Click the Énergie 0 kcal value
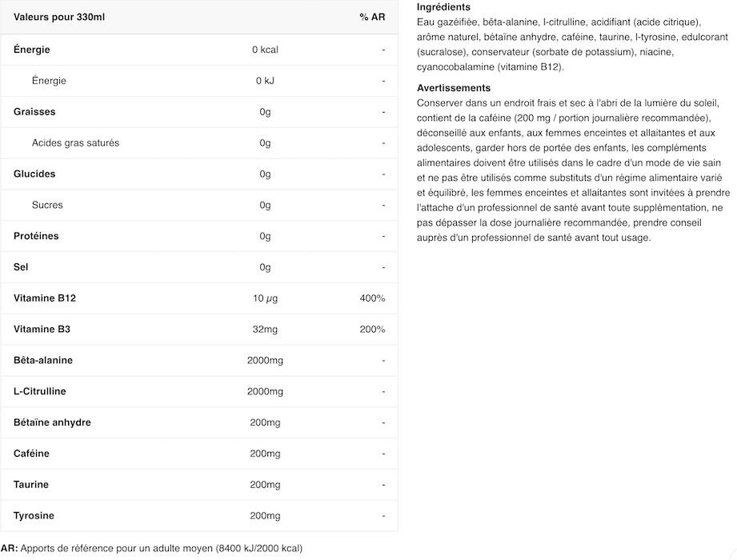 (265, 50)
